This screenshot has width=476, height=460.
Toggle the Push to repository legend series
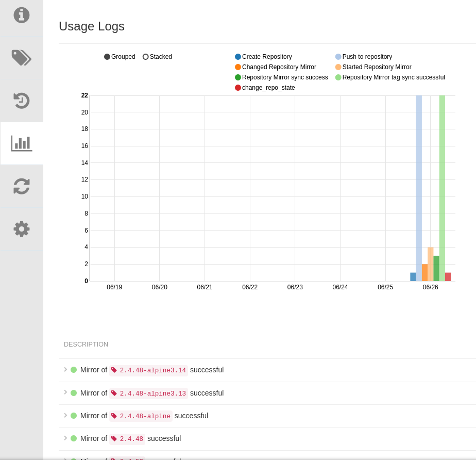click(x=364, y=57)
